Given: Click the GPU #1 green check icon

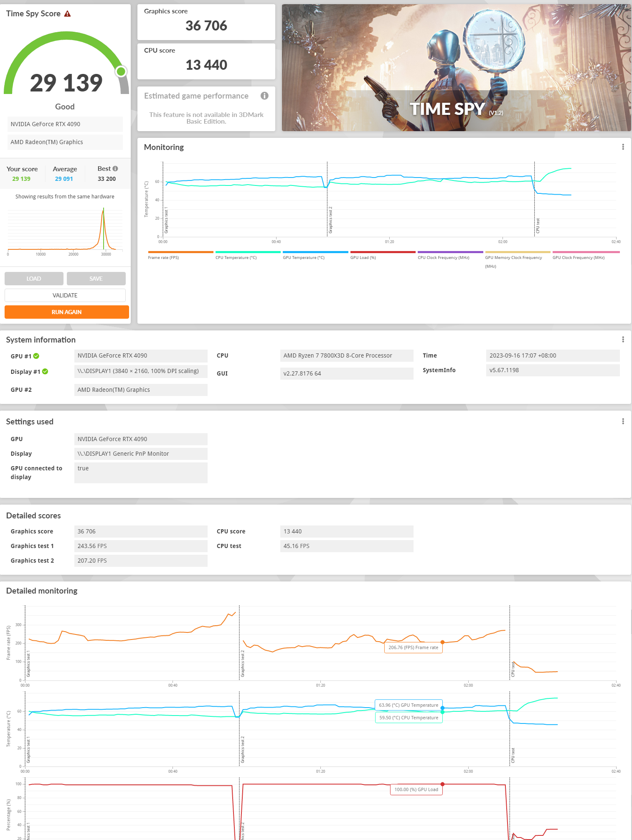Looking at the screenshot, I should [36, 356].
